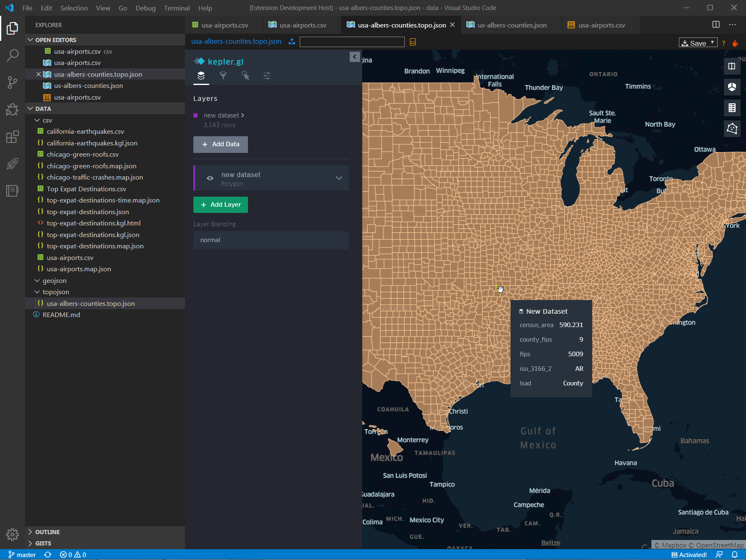Open the Filters panel funnel icon
This screenshot has width=746, height=560.
pos(223,75)
